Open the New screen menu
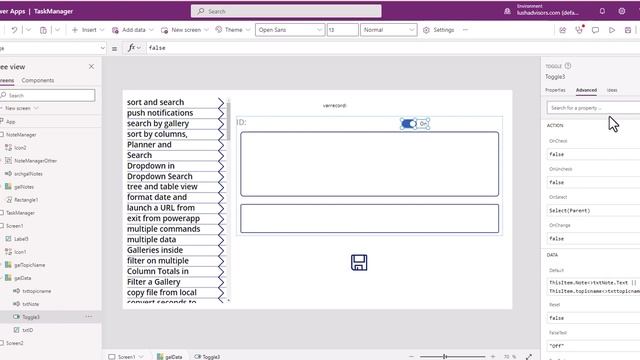 click(x=184, y=30)
